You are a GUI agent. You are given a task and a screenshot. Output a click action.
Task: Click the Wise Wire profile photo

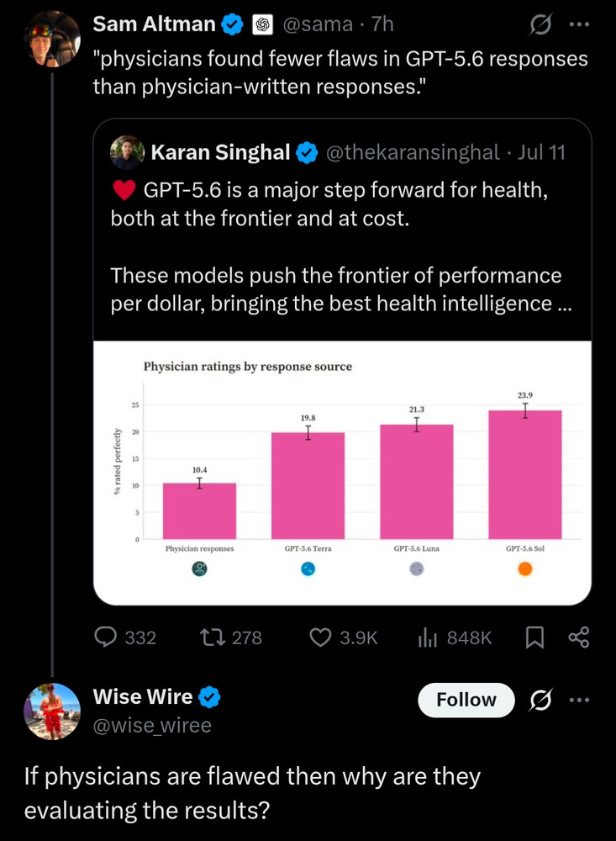pyautogui.click(x=52, y=711)
